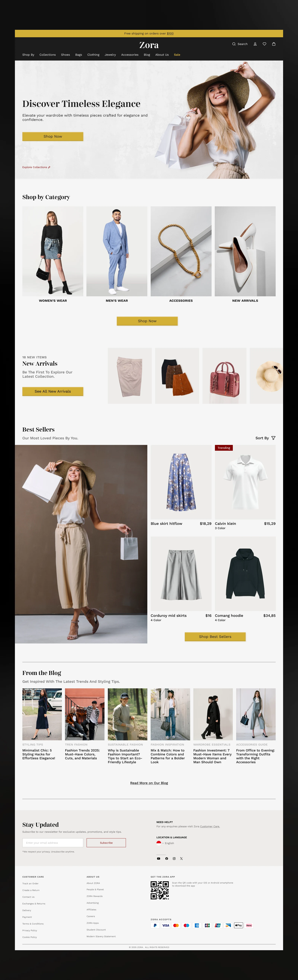Open the user account icon

click(255, 44)
